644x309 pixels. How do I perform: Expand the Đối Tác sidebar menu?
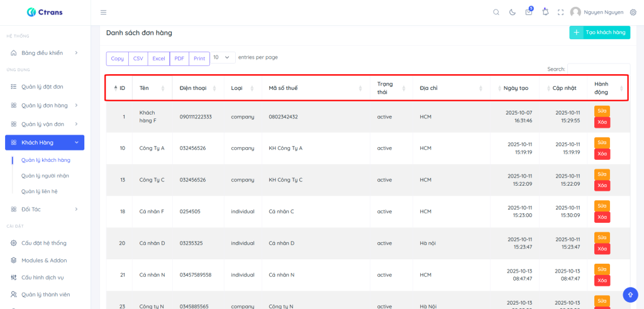[44, 209]
